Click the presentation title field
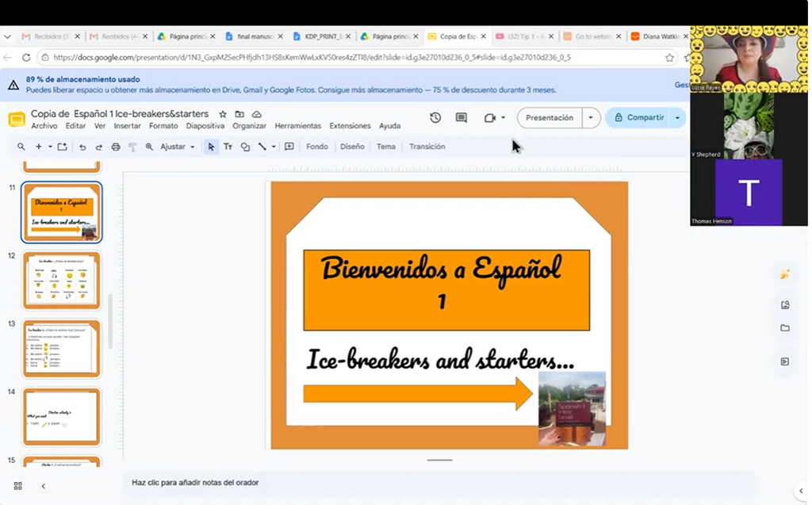 click(120, 113)
